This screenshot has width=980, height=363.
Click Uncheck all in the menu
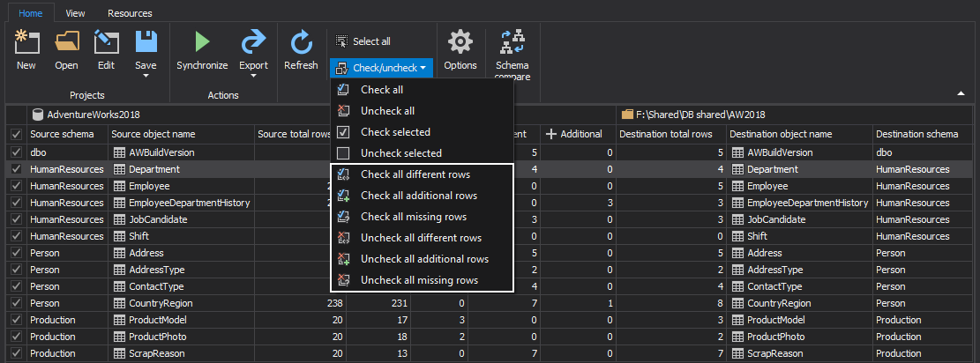coord(387,111)
